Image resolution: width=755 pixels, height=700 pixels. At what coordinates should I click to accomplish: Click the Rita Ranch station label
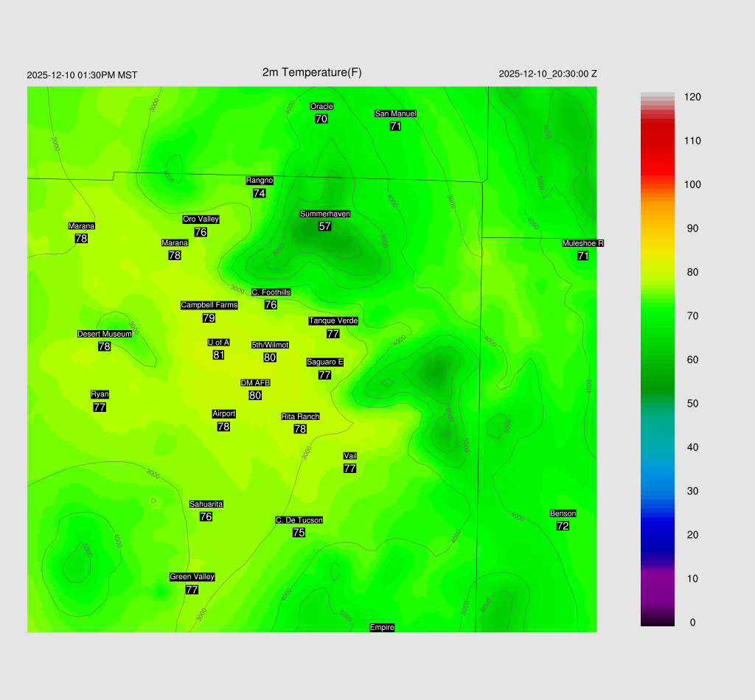pos(300,416)
